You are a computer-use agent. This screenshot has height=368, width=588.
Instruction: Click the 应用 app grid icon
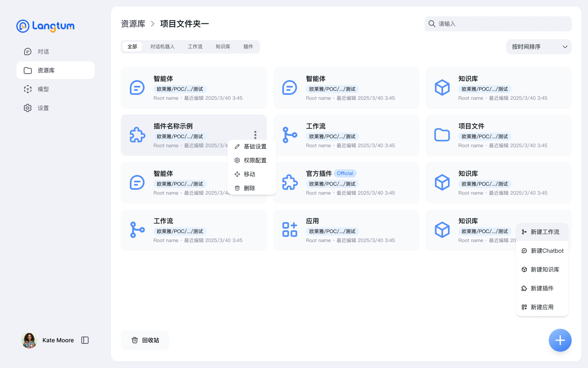pyautogui.click(x=290, y=230)
